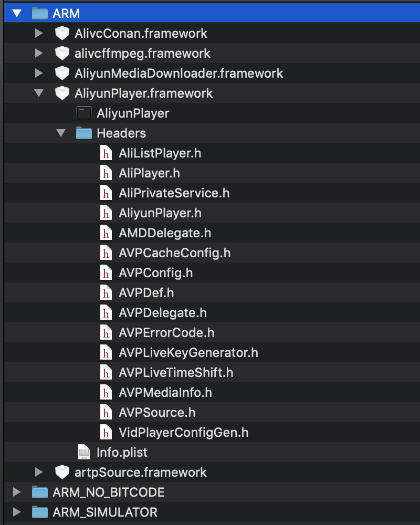Select the AliyunPlayer binary file name
Screen dimensions: 420x525
tap(133, 113)
